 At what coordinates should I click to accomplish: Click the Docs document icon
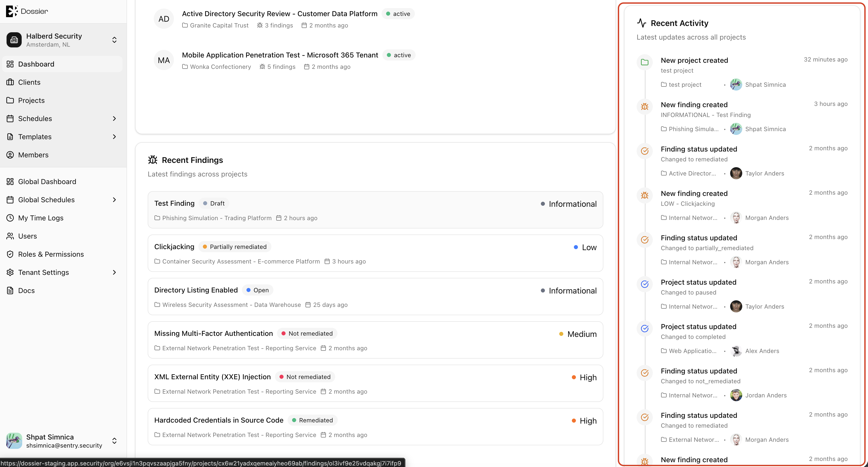tap(10, 291)
